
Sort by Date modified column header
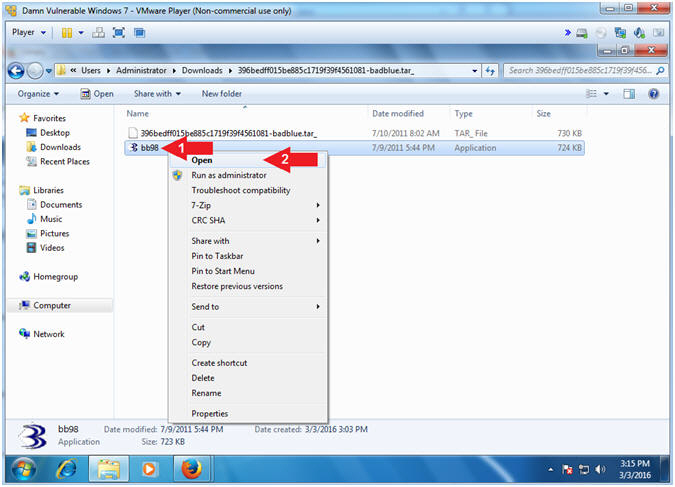398,114
